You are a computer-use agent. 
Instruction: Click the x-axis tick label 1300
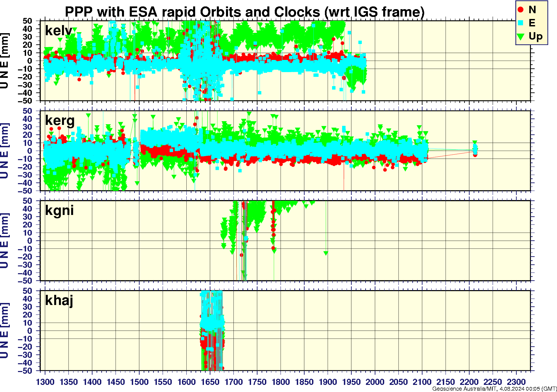45,382
